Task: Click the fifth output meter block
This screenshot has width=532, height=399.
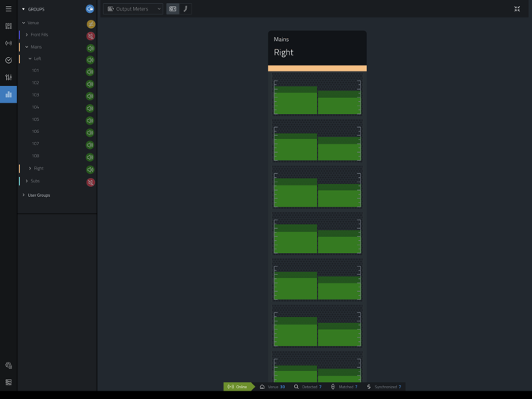Action: 317,280
